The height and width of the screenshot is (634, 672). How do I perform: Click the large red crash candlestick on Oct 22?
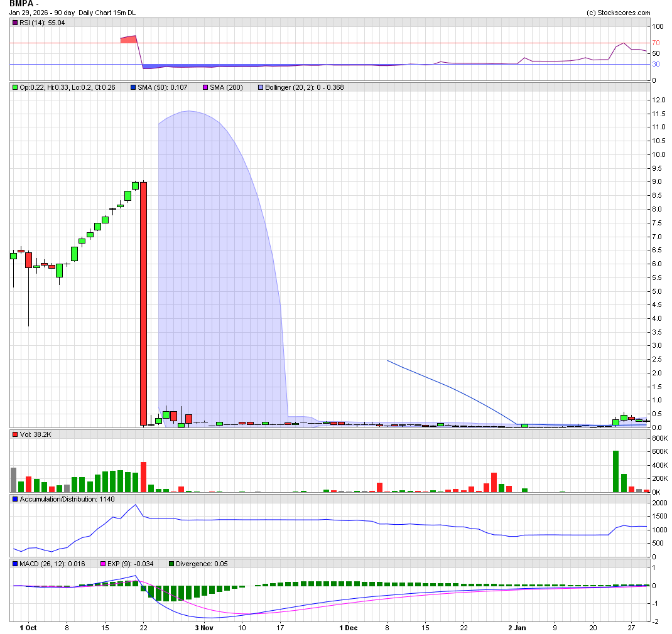(144, 303)
